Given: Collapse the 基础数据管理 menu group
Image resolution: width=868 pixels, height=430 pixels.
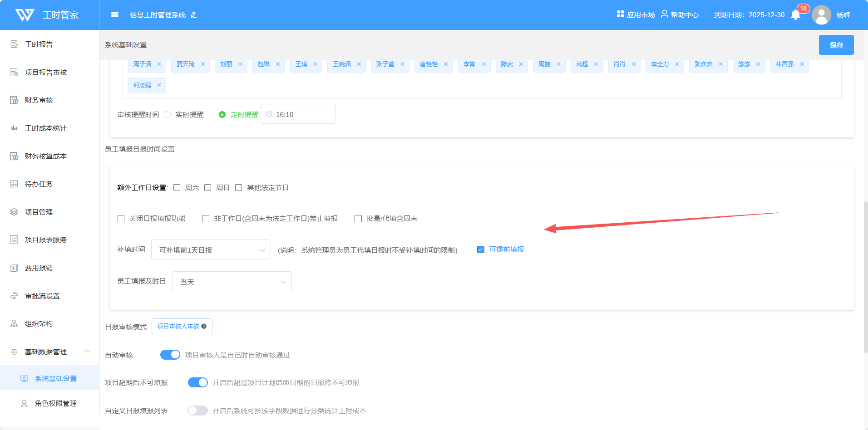Looking at the screenshot, I should [x=86, y=352].
